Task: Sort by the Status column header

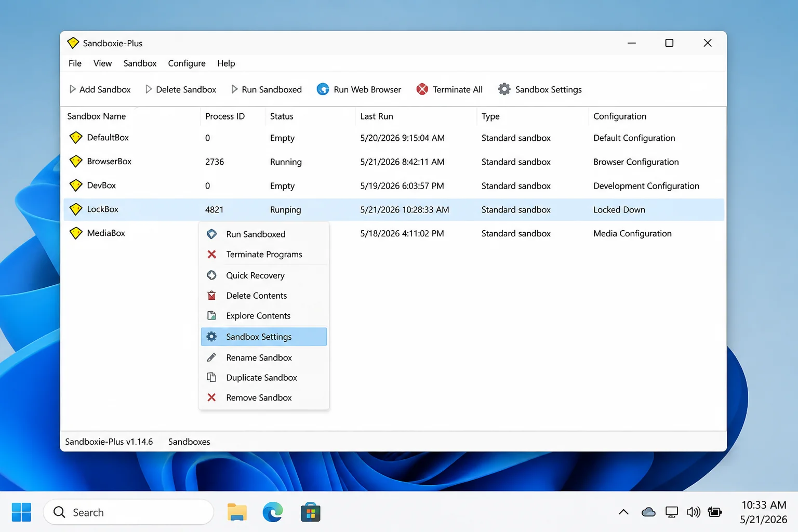Action: click(282, 116)
